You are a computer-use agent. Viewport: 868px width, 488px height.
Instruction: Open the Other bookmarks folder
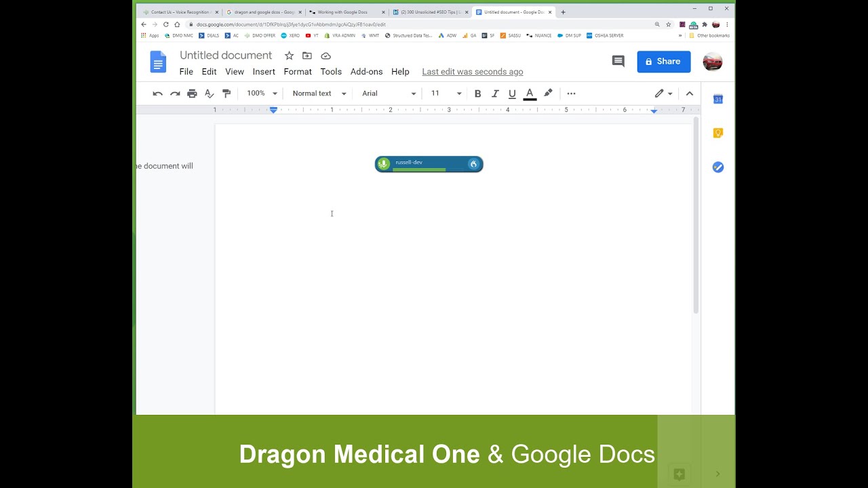pyautogui.click(x=709, y=35)
